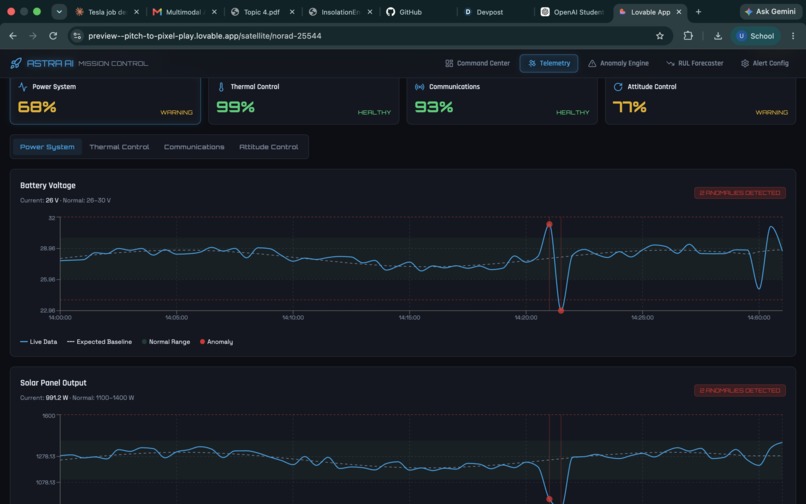The height and width of the screenshot is (504, 806).
Task: Switch to the InsolationEn browser tab
Action: click(x=340, y=12)
